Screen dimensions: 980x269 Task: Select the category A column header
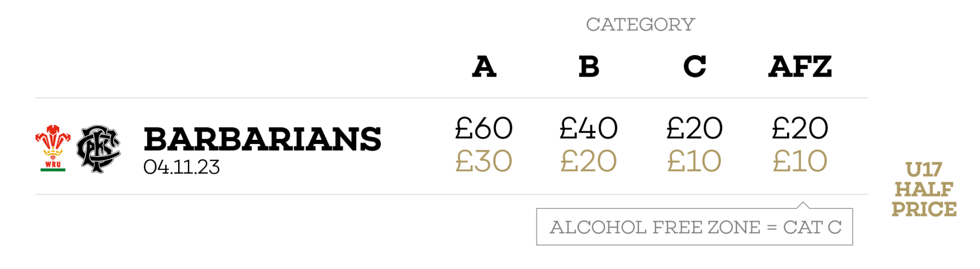(484, 67)
